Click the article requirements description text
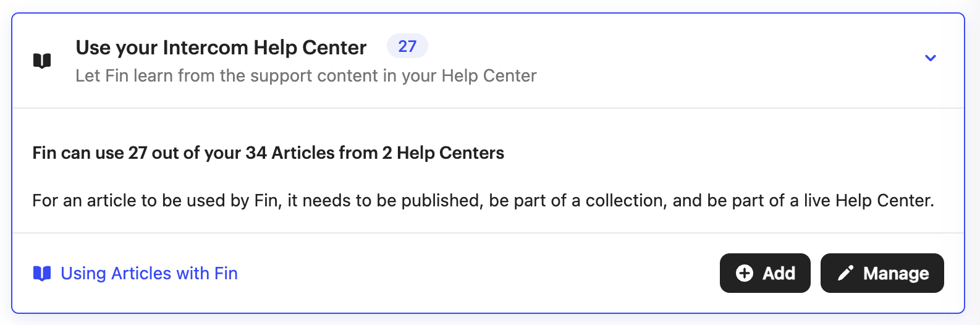This screenshot has width=980, height=325. [x=483, y=201]
